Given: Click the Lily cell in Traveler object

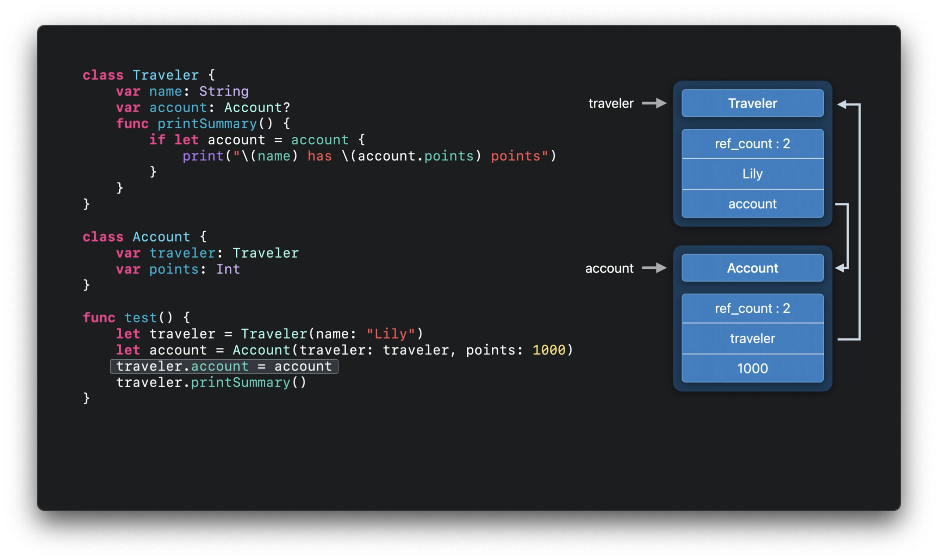Looking at the screenshot, I should click(x=752, y=174).
